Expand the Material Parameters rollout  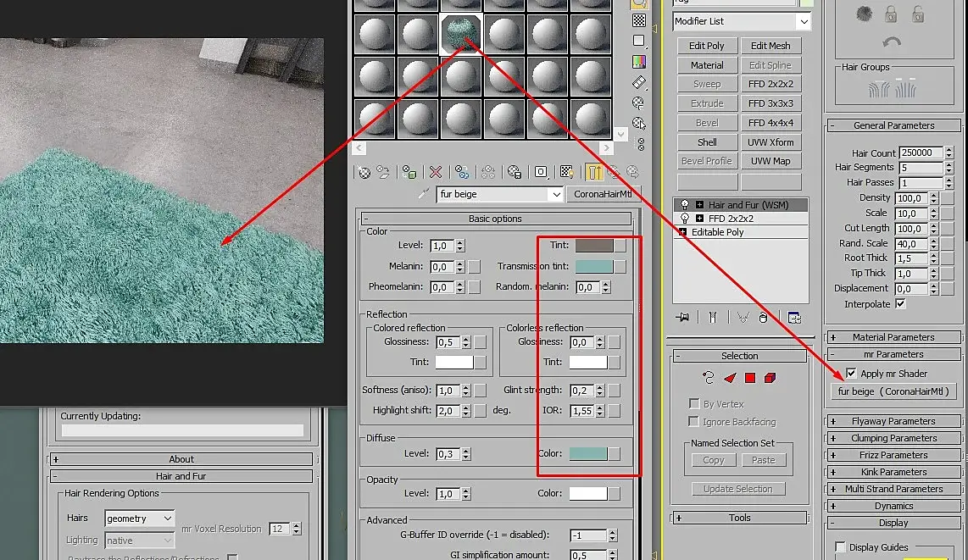893,336
